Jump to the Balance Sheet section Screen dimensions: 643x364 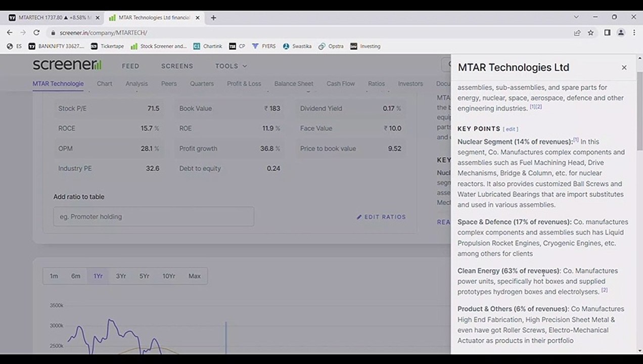pos(294,84)
